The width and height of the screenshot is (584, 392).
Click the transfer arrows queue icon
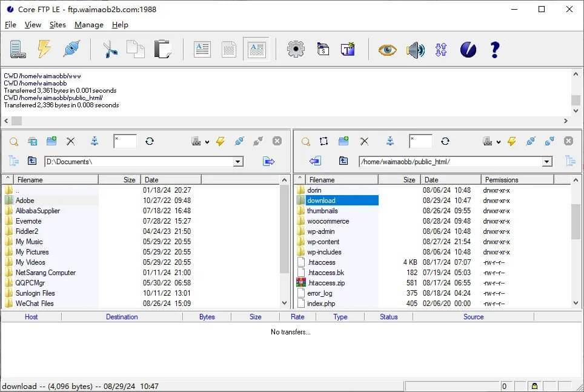click(x=441, y=50)
